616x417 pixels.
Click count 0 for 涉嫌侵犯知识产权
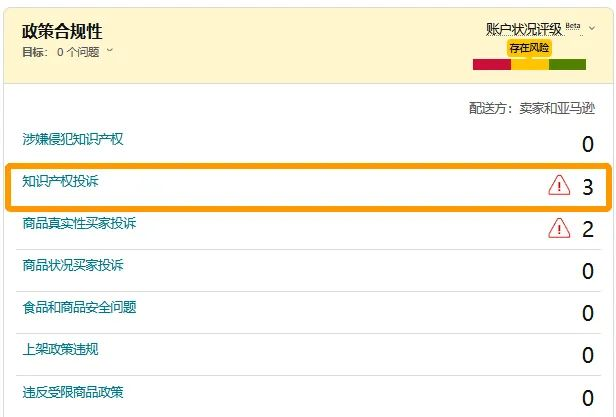(588, 145)
